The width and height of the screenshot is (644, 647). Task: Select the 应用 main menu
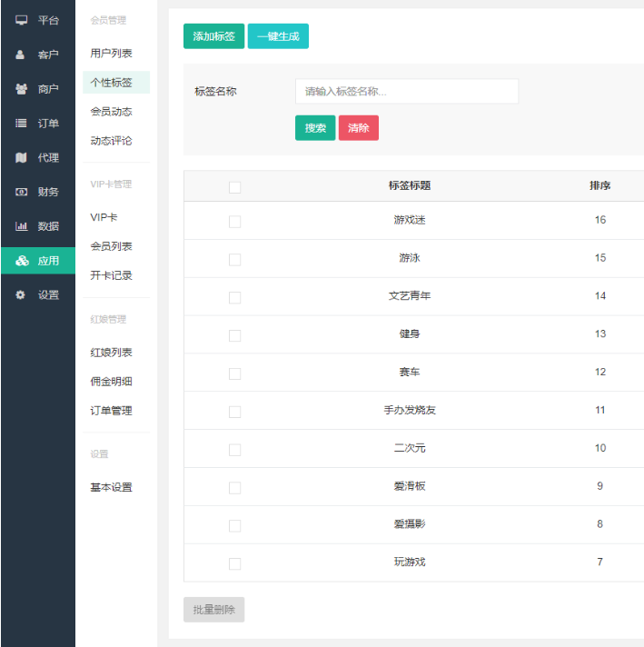point(38,261)
